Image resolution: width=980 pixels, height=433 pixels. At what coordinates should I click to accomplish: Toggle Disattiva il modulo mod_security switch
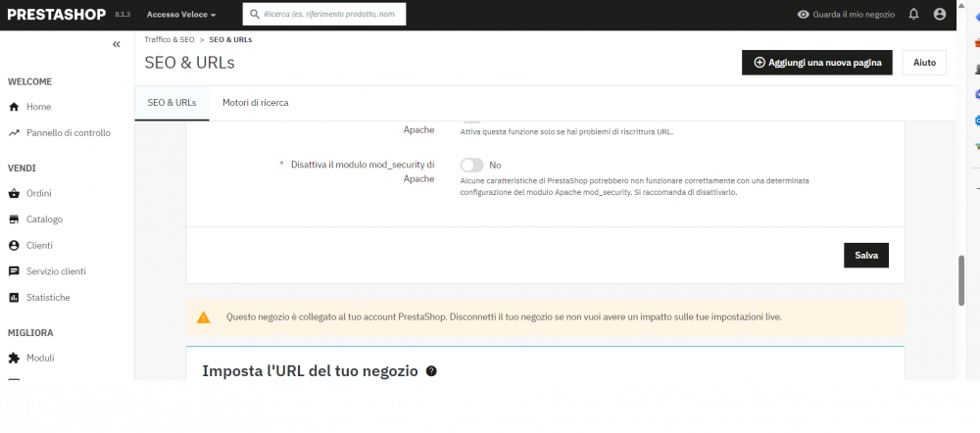pos(472,165)
